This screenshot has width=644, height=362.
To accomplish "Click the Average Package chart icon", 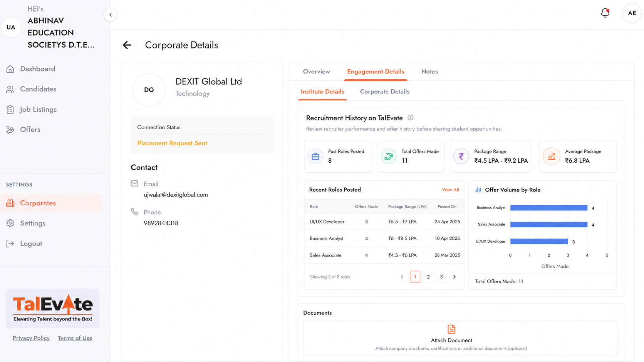I will tap(552, 157).
